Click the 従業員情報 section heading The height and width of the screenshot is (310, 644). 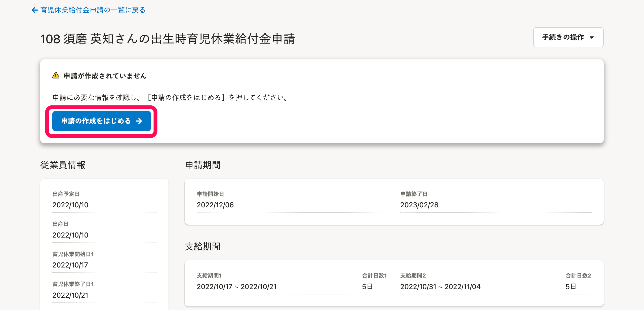click(x=63, y=165)
